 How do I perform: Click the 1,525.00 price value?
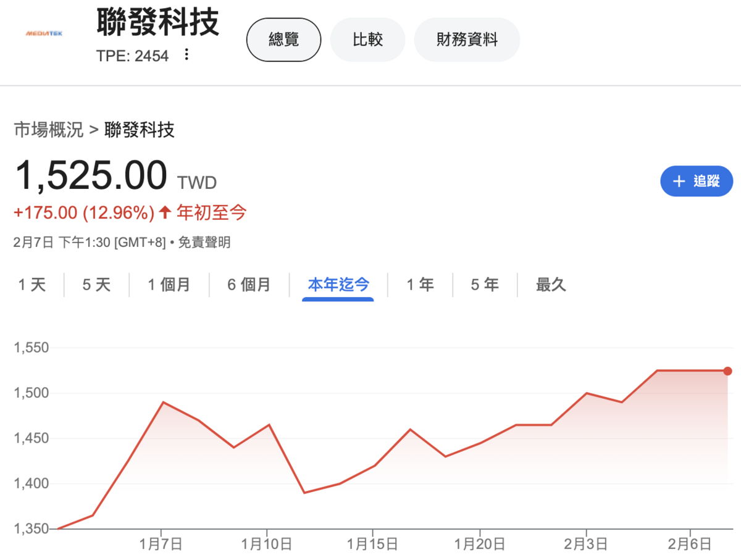click(91, 175)
